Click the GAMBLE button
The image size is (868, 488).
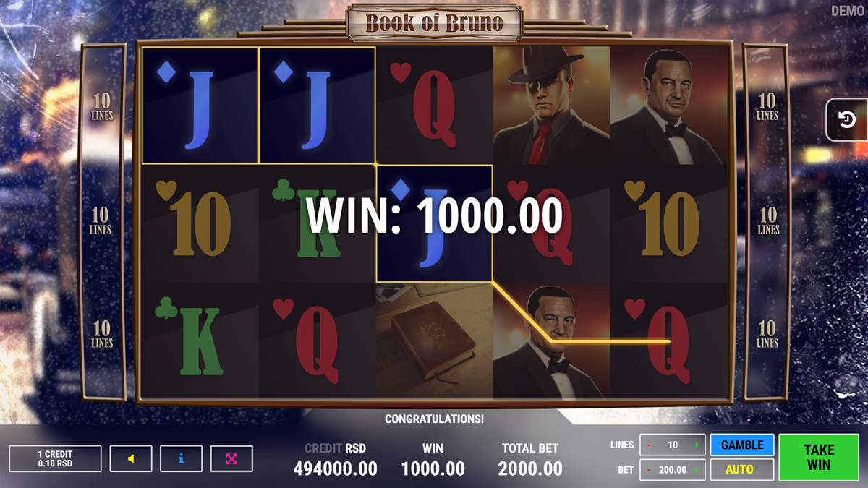742,445
